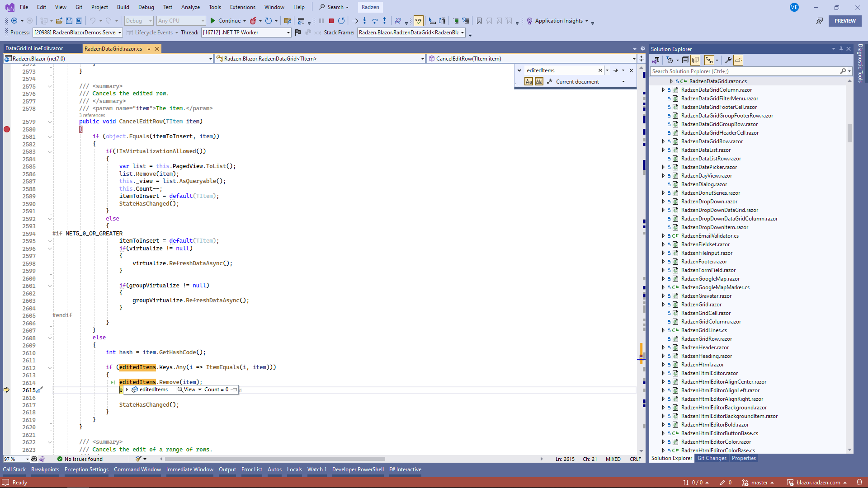The image size is (868, 488).
Task: Click the Save All icon
Action: pyautogui.click(x=79, y=21)
